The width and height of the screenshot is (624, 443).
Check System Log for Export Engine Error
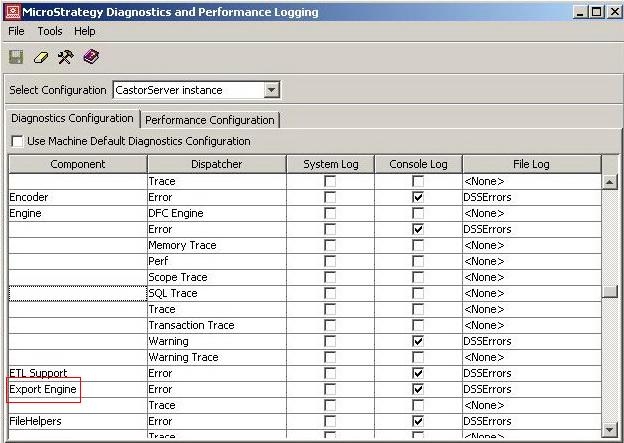pos(330,390)
